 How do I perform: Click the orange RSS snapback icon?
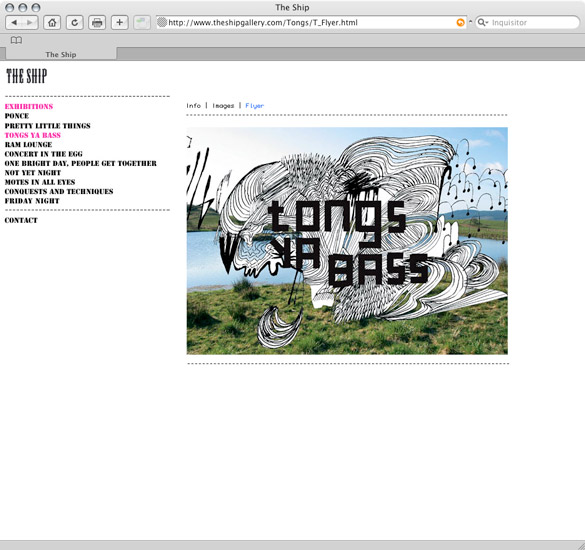click(x=461, y=23)
